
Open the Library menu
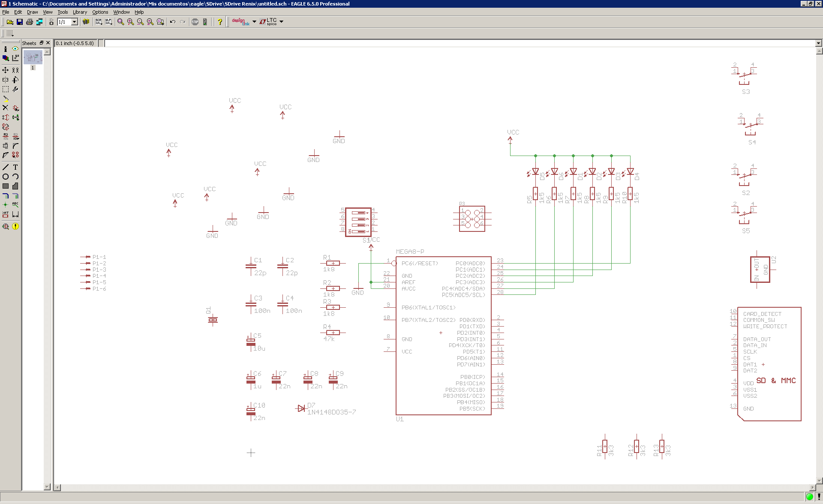point(80,12)
